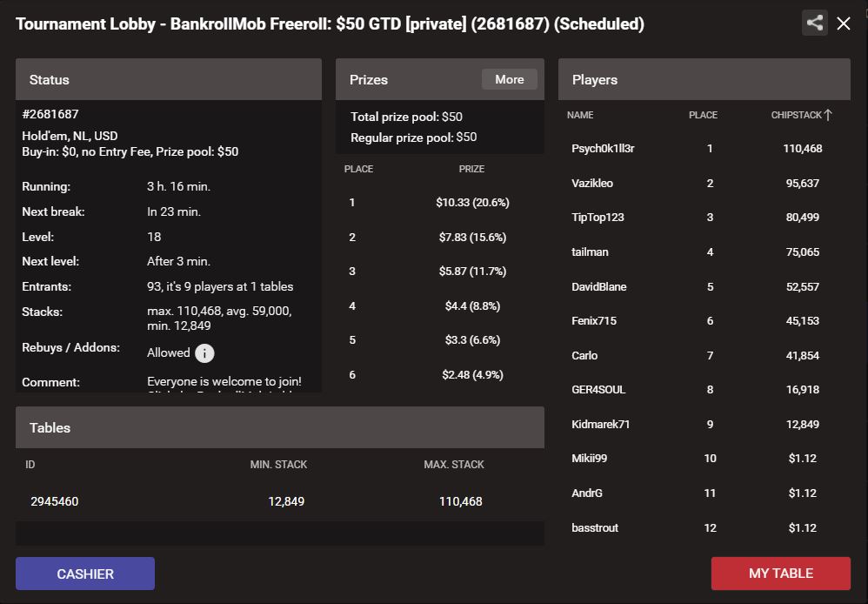Click the PLACE header in the Prizes panel

[x=358, y=169]
